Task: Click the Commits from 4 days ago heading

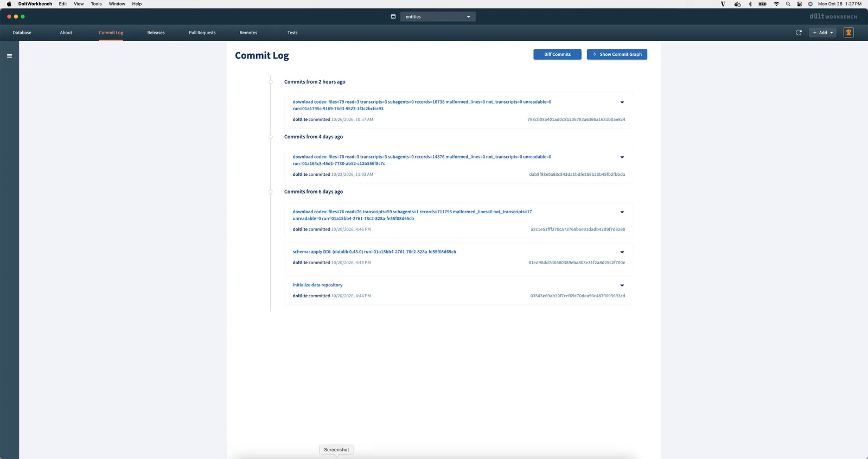Action: tap(314, 137)
